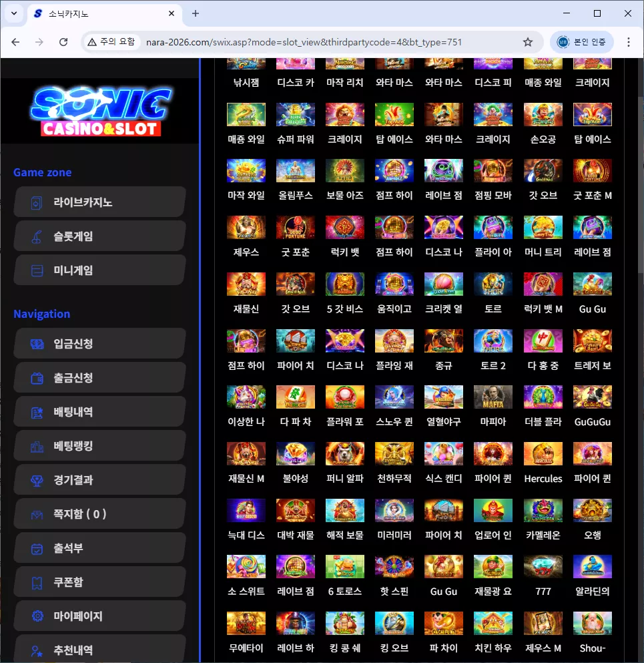Click the 천하무적 game label
The width and height of the screenshot is (644, 663).
coord(394,478)
